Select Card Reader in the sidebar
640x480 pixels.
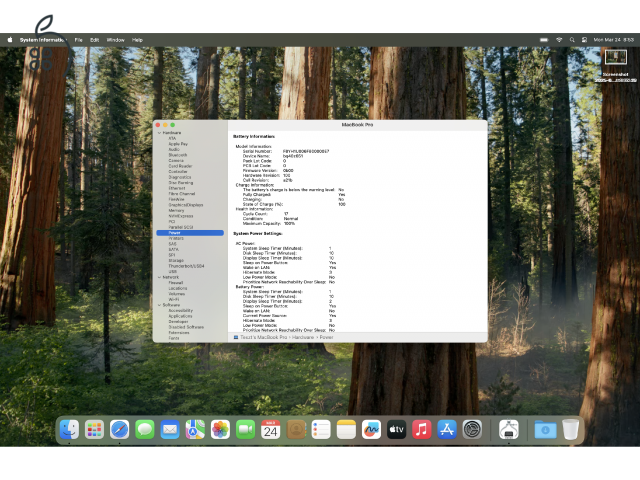pyautogui.click(x=180, y=166)
